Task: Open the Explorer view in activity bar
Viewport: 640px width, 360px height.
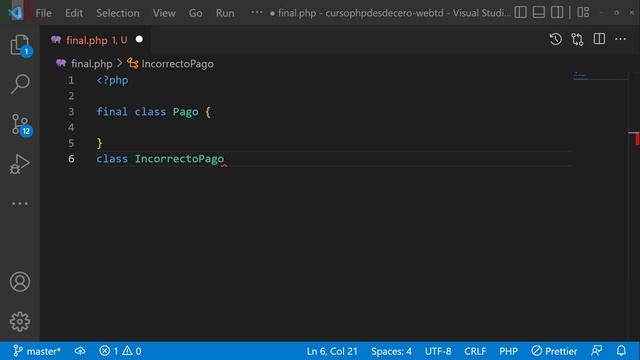Action: pos(20,44)
